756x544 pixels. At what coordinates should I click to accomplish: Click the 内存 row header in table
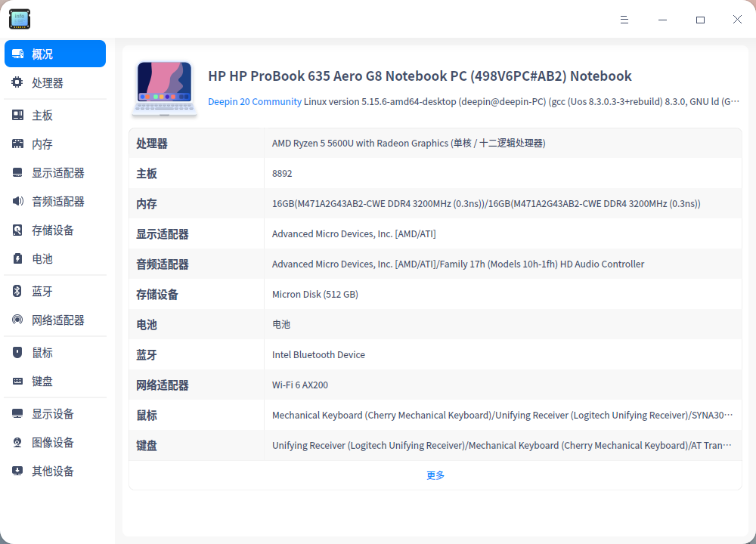pyautogui.click(x=147, y=204)
